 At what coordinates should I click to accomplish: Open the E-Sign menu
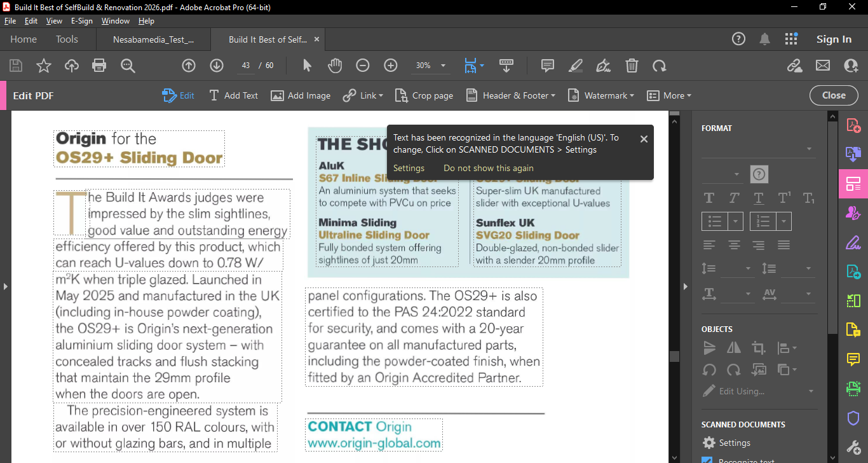[81, 21]
